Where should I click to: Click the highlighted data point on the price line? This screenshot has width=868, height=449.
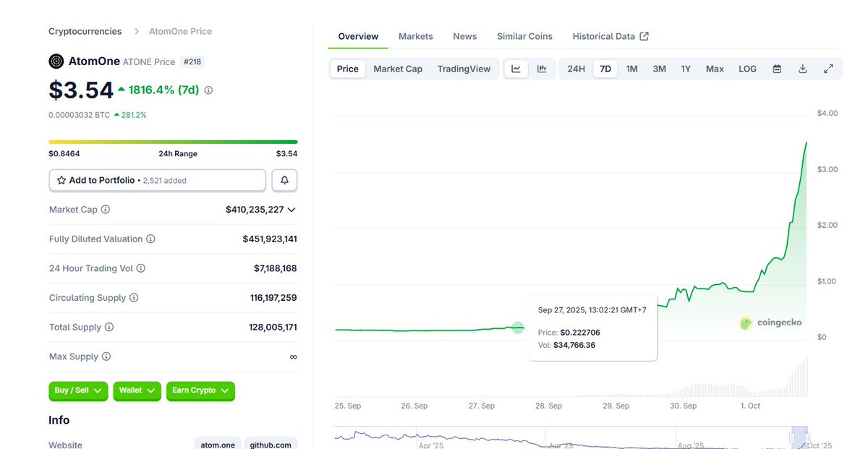518,328
